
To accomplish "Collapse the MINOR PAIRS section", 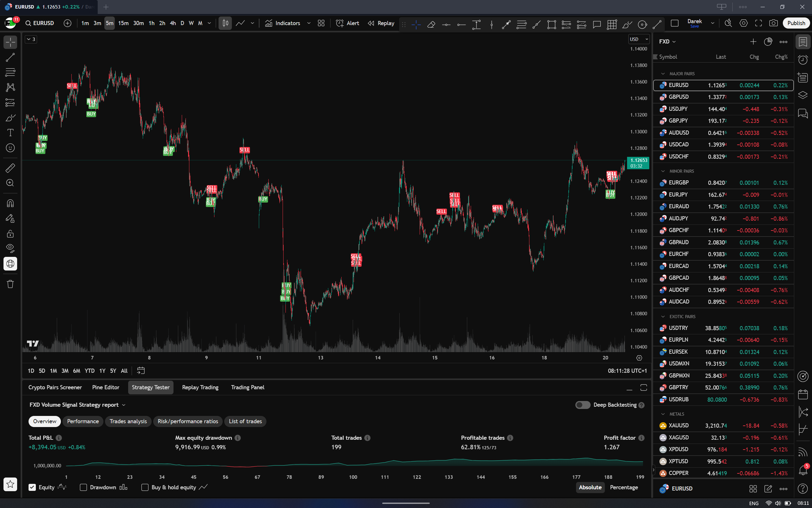I will tap(663, 171).
